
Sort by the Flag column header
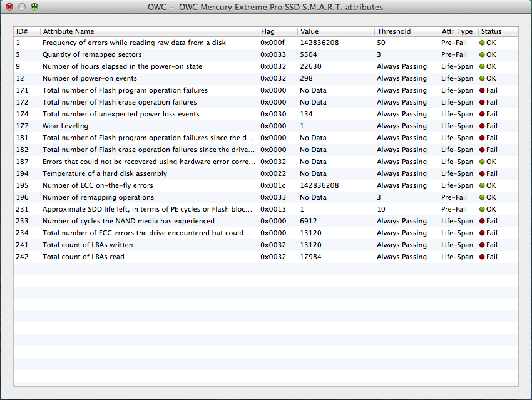[278, 31]
